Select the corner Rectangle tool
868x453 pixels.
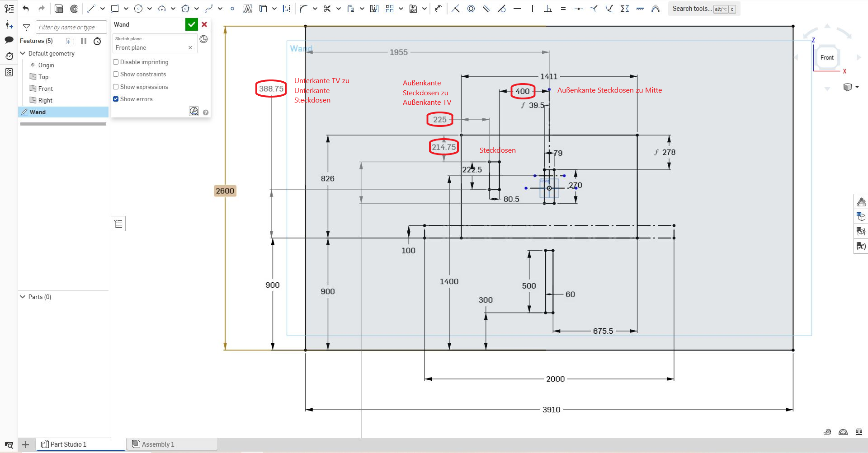pos(115,9)
